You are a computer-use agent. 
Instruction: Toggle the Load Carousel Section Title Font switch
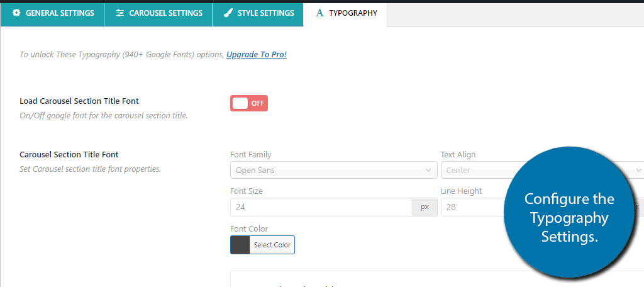coord(249,103)
